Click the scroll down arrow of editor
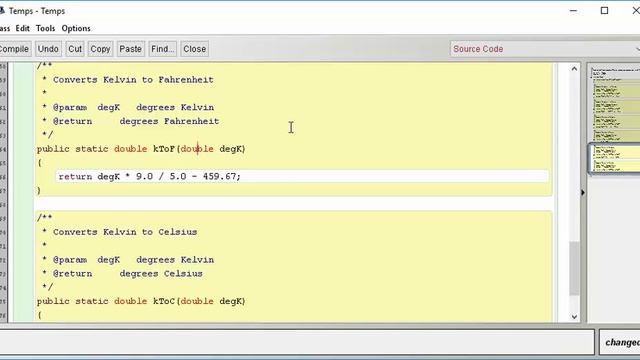Image resolution: width=640 pixels, height=360 pixels. (x=574, y=317)
